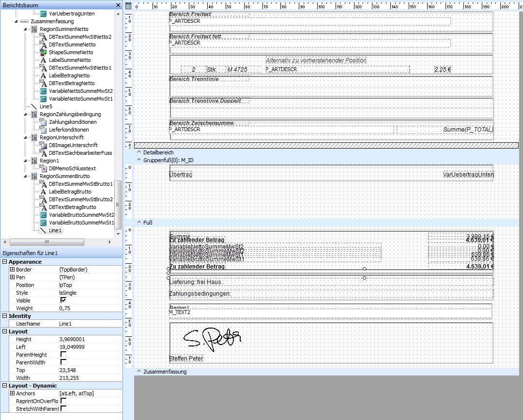Select the DBImageUnterschrift image icon

pos(44,145)
